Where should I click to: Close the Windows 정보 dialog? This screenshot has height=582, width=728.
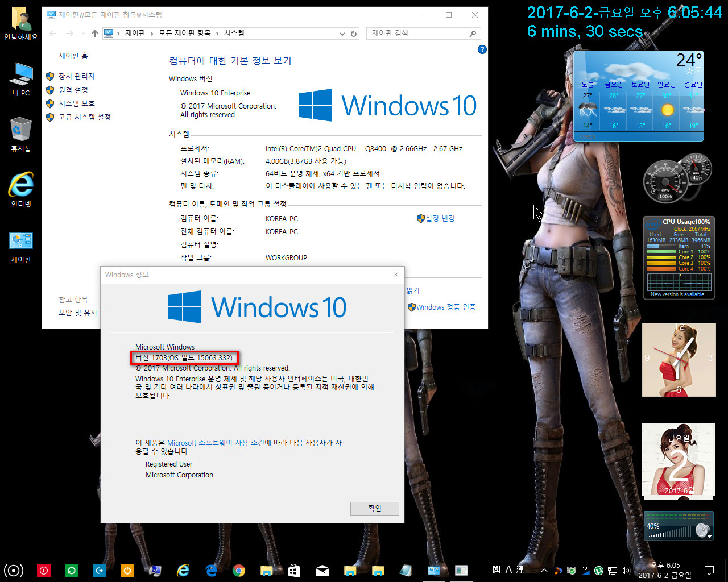pyautogui.click(x=396, y=275)
